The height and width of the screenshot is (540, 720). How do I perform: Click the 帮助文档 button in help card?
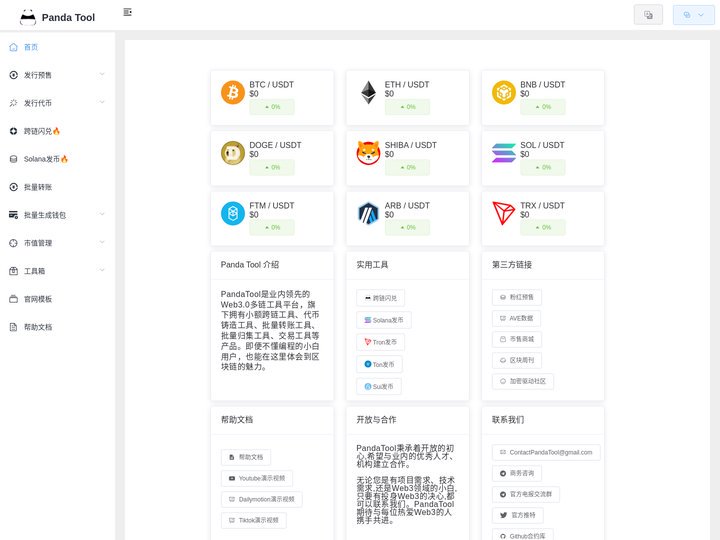coord(246,457)
